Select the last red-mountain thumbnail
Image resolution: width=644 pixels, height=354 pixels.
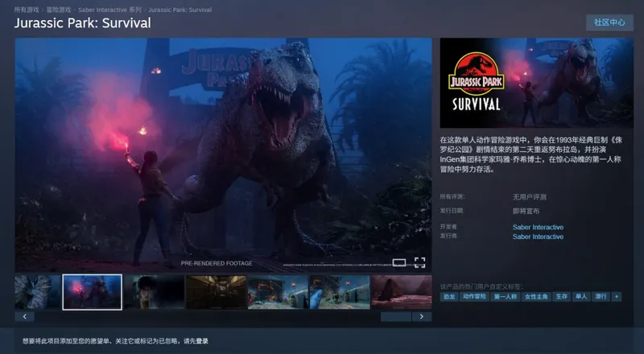(401, 292)
